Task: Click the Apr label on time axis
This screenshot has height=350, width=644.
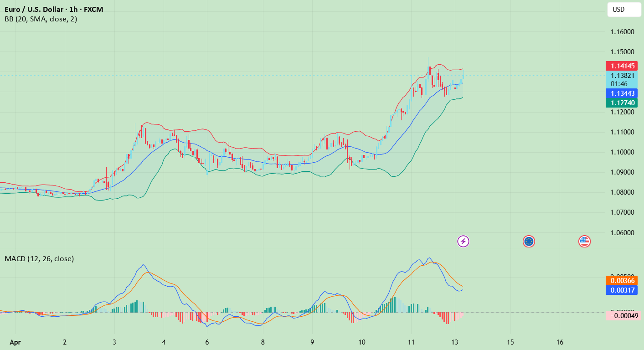Action: point(15,342)
